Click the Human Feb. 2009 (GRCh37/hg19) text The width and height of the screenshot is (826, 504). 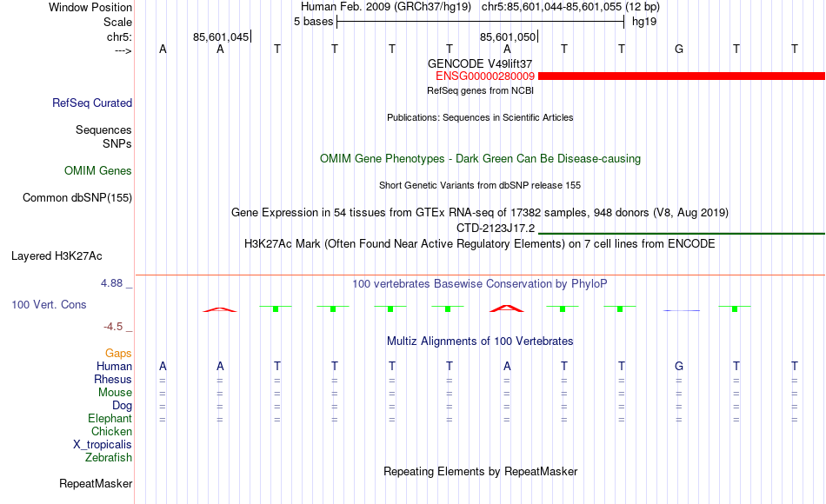coord(387,7)
